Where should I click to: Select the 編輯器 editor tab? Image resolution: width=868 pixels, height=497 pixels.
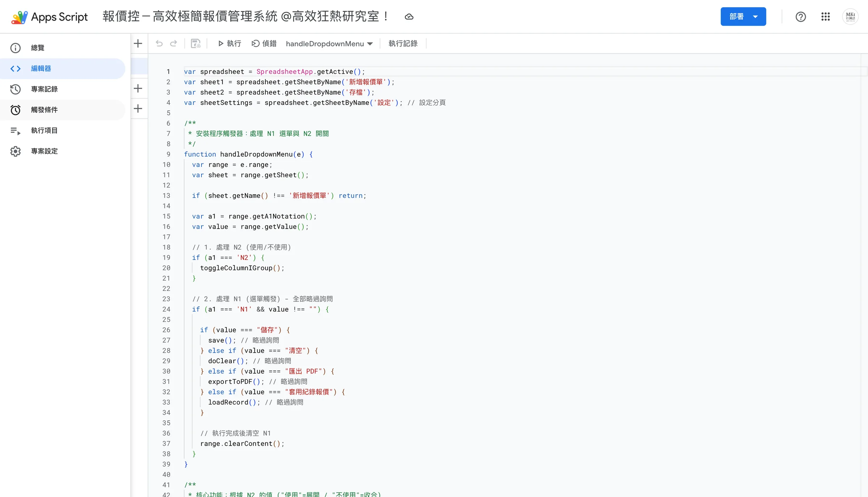tap(63, 68)
